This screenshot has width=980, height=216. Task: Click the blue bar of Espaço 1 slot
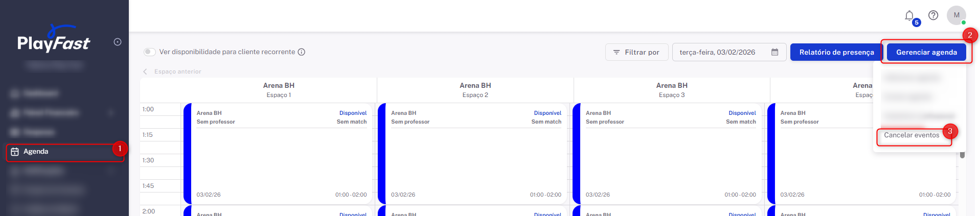(187, 153)
